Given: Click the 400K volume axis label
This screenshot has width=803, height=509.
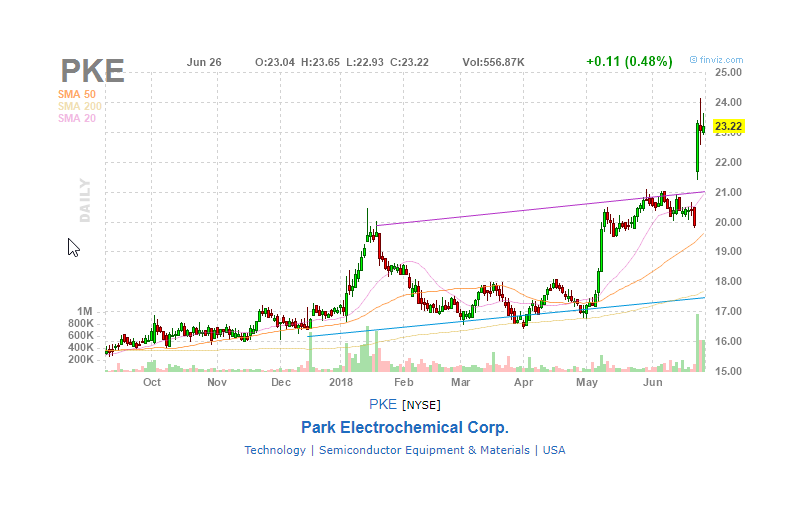Looking at the screenshot, I should 81,347.
